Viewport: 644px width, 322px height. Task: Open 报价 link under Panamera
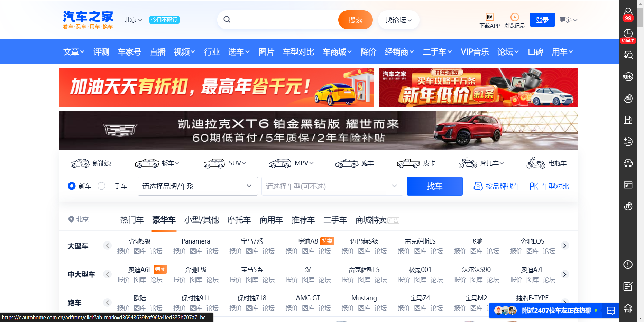(x=179, y=251)
